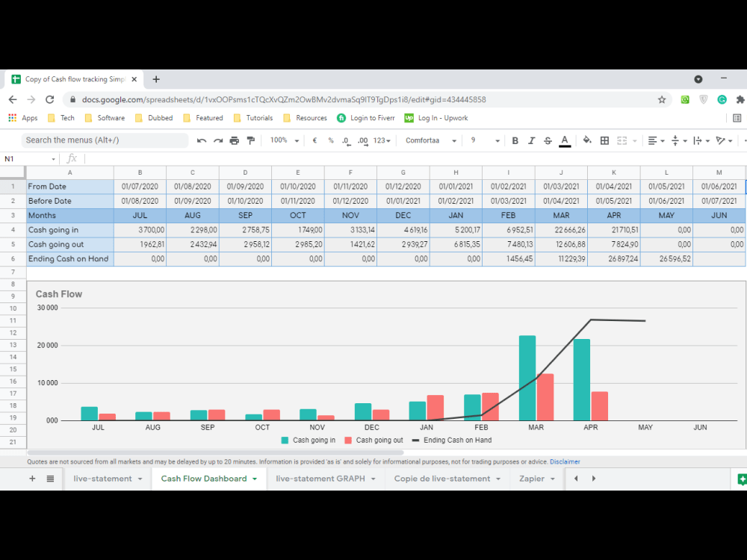Click the Disclaimer link
747x560 pixels.
point(565,461)
